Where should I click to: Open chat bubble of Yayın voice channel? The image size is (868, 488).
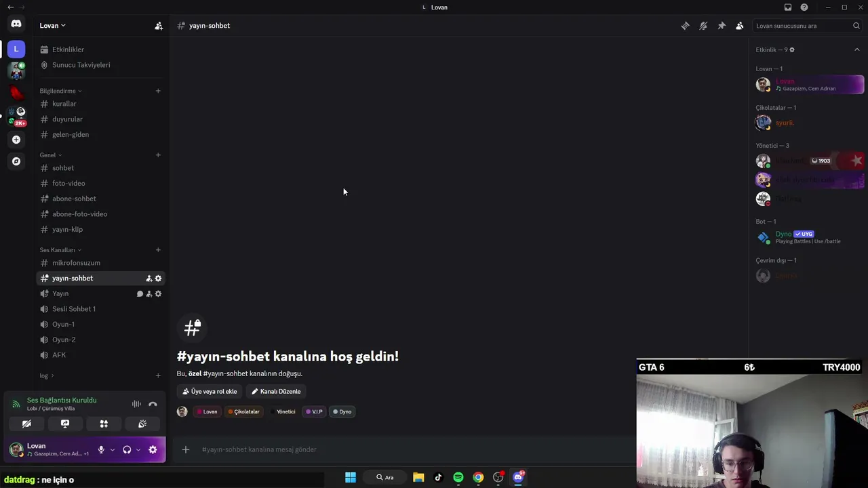(x=140, y=294)
